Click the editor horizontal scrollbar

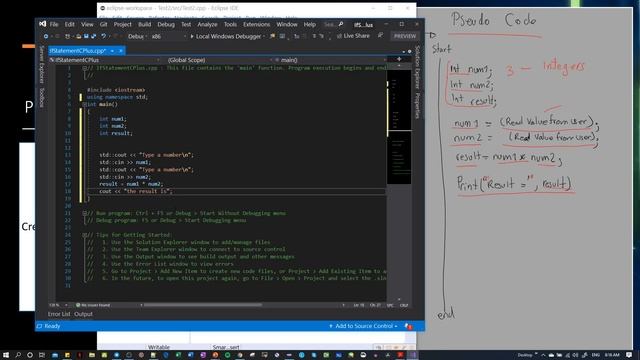(x=202, y=305)
